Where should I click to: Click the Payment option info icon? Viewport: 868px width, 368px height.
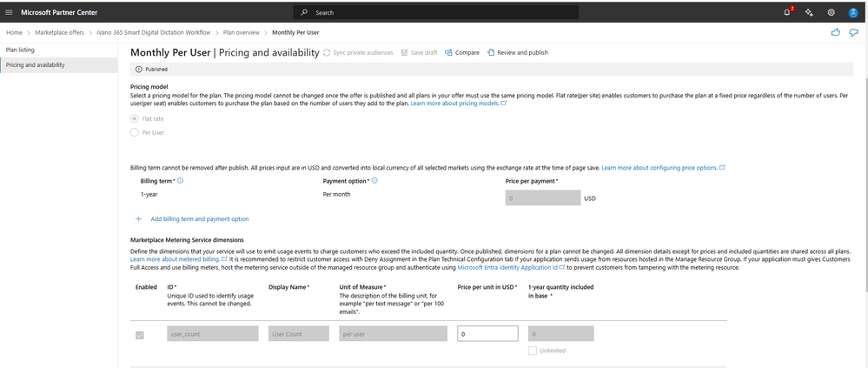[x=375, y=181]
